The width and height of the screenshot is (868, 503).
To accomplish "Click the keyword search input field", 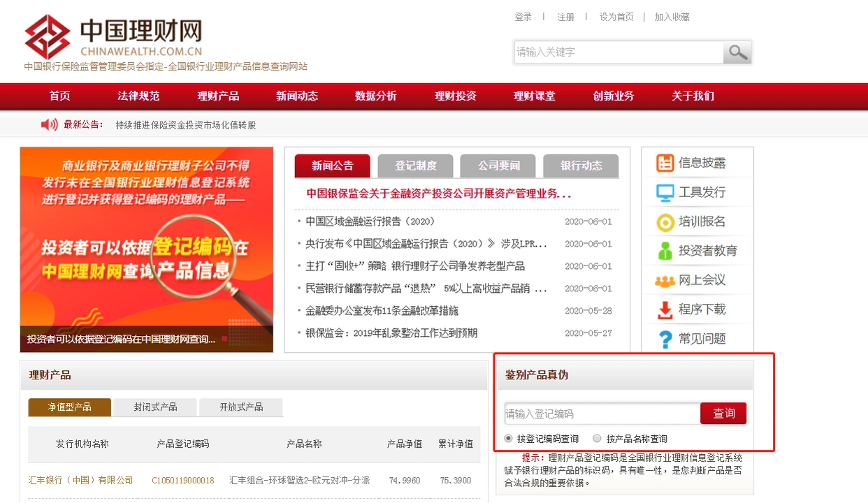I will [619, 52].
